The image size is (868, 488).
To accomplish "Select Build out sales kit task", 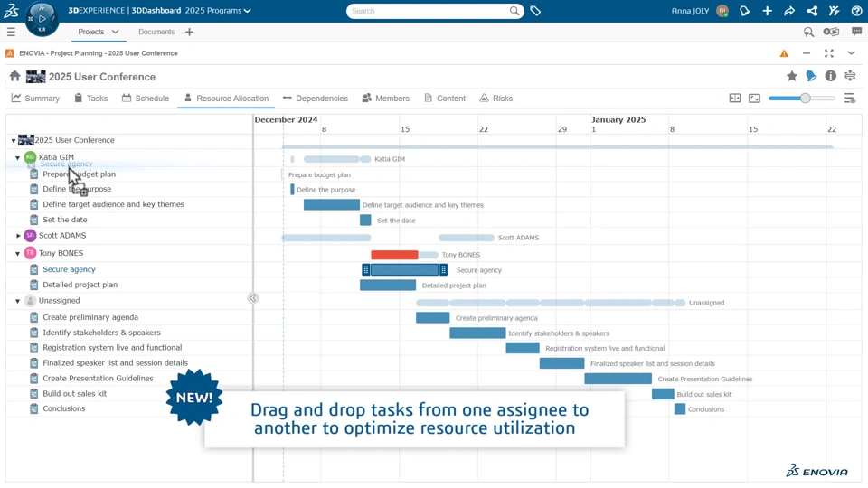I will (x=75, y=394).
